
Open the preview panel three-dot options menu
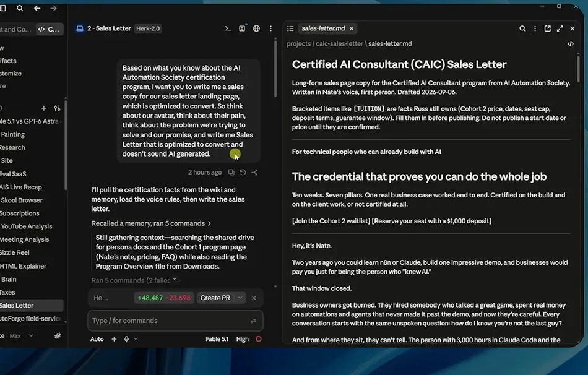(535, 28)
